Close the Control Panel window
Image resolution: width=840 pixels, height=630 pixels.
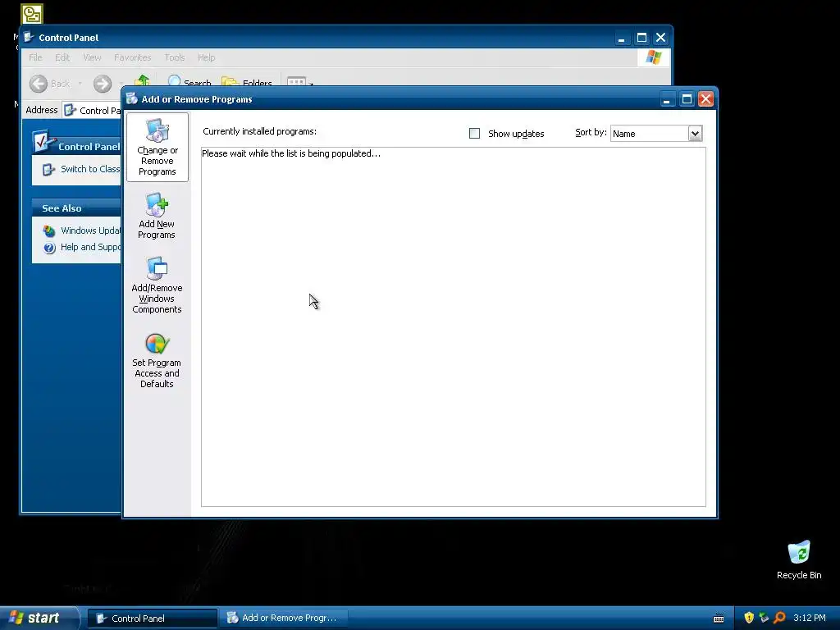pyautogui.click(x=660, y=38)
